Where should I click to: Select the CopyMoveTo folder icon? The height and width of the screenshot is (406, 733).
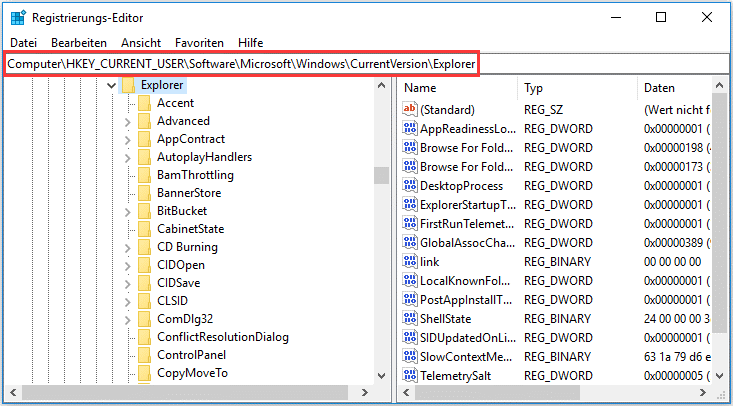144,373
